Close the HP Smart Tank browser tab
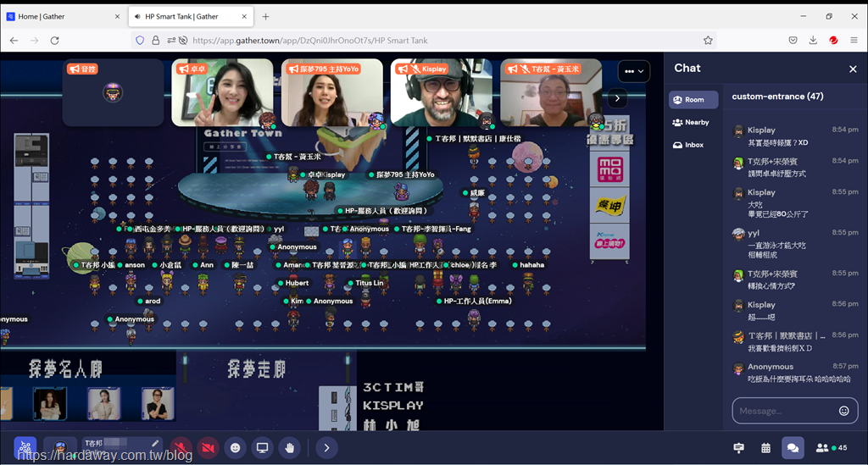The width and height of the screenshot is (868, 465). tap(244, 17)
